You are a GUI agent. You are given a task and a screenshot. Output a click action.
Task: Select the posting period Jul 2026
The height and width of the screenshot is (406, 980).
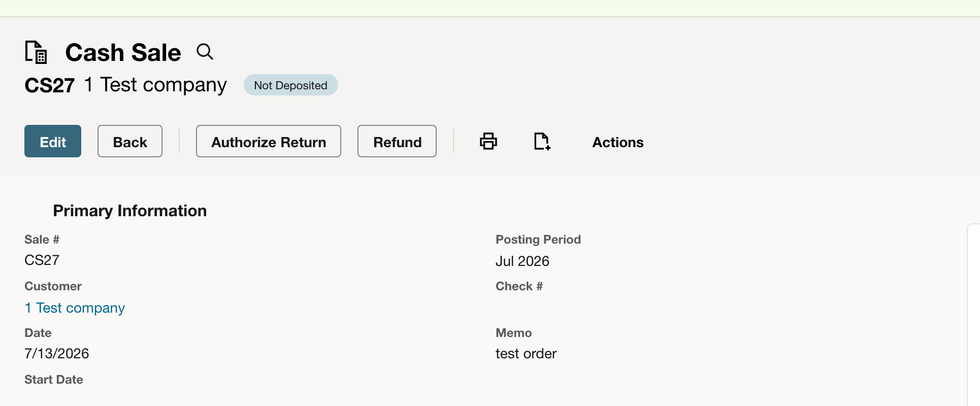[x=522, y=261]
